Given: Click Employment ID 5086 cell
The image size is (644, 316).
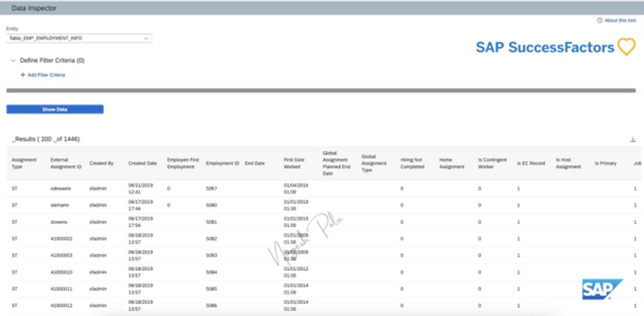Looking at the screenshot, I should tap(211, 305).
